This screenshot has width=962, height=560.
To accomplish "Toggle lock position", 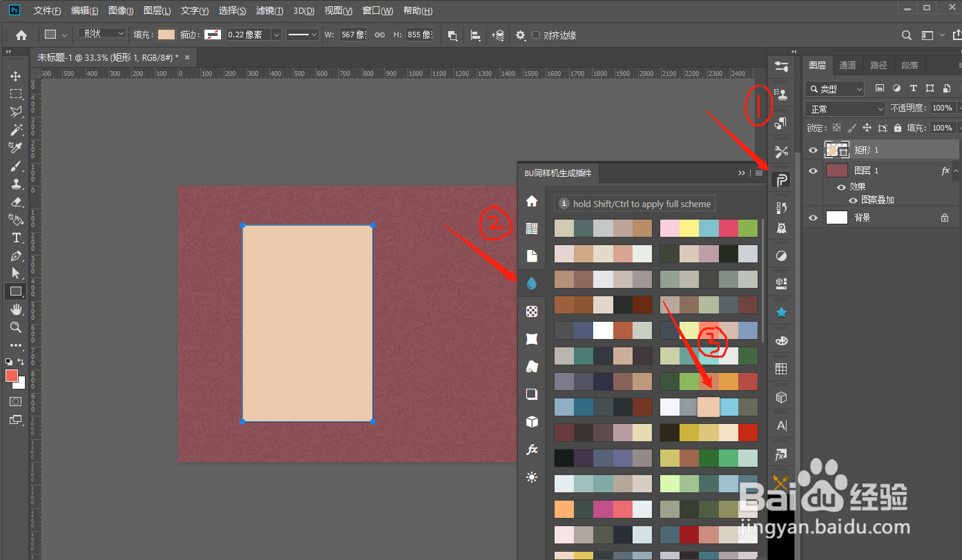I will coord(867,128).
